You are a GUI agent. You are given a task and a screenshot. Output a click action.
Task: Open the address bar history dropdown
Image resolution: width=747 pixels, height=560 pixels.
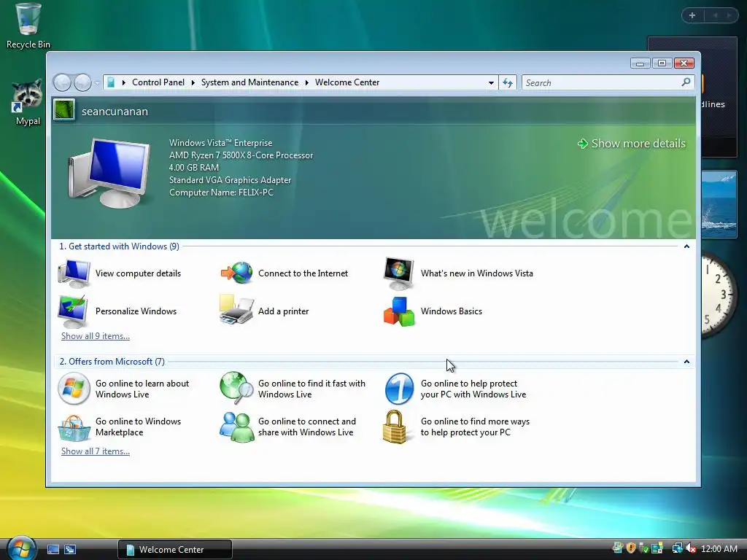tap(491, 83)
